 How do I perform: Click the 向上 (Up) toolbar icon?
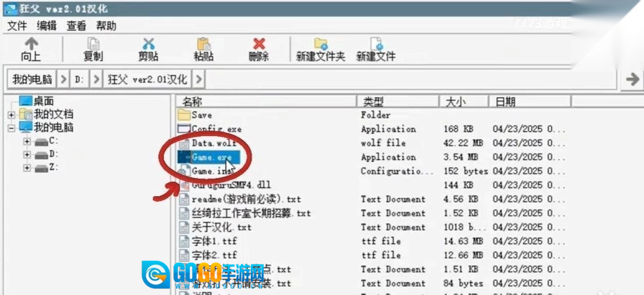click(31, 44)
